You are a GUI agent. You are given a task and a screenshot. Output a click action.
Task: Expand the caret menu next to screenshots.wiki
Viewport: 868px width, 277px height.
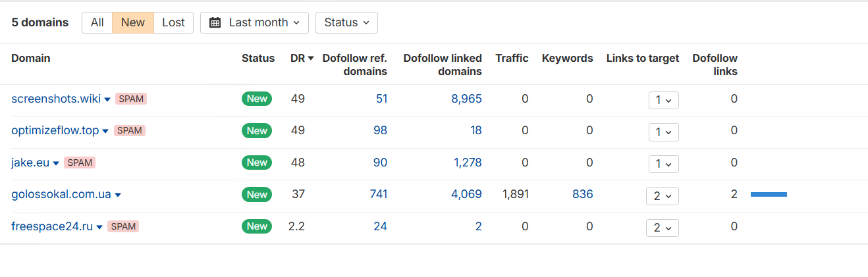click(107, 99)
